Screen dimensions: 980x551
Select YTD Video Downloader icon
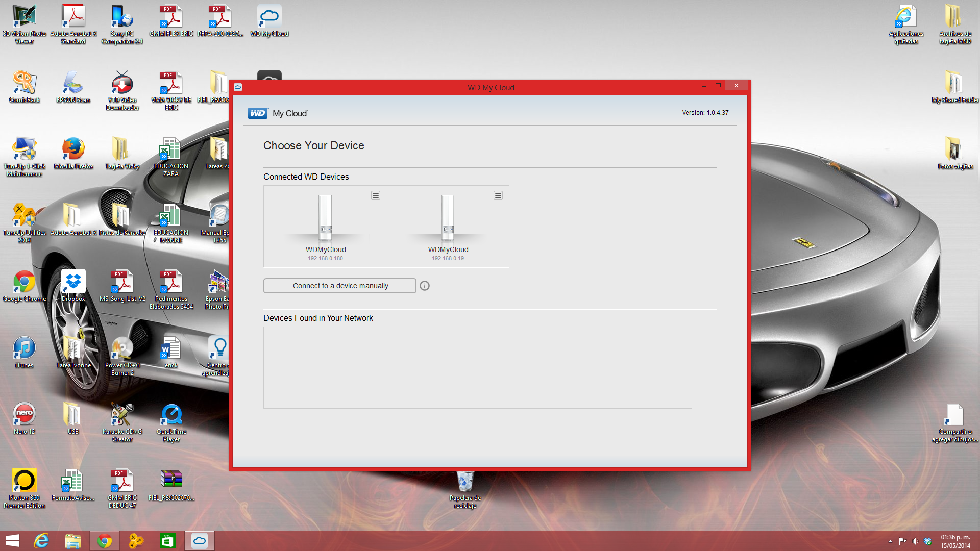122,90
